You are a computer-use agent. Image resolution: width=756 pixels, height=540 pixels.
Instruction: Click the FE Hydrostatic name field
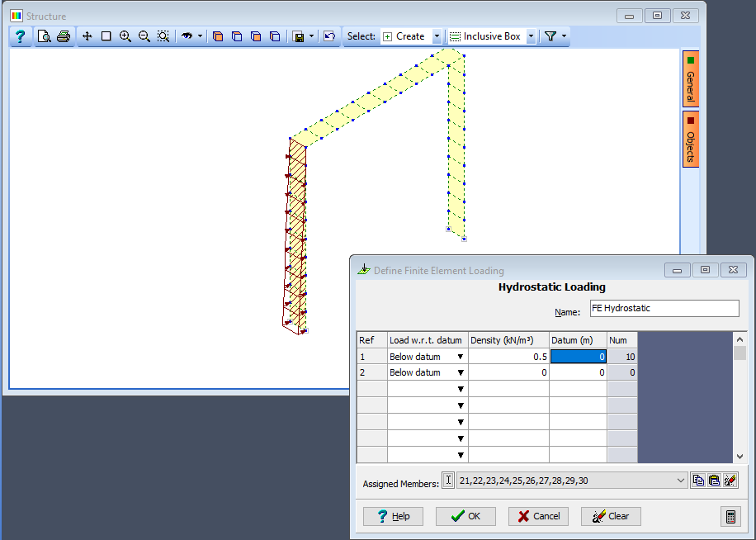coord(664,308)
